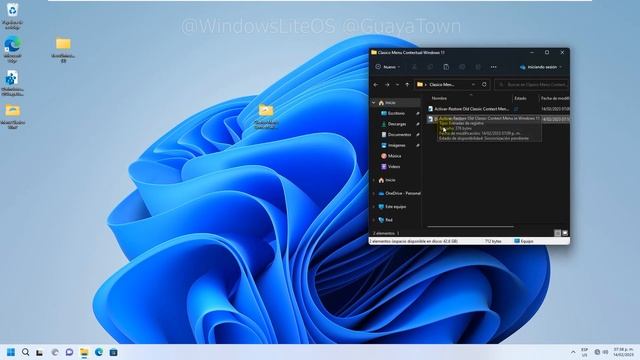640x360 pixels.
Task: Go back with the Explorer back arrow
Action: (376, 85)
